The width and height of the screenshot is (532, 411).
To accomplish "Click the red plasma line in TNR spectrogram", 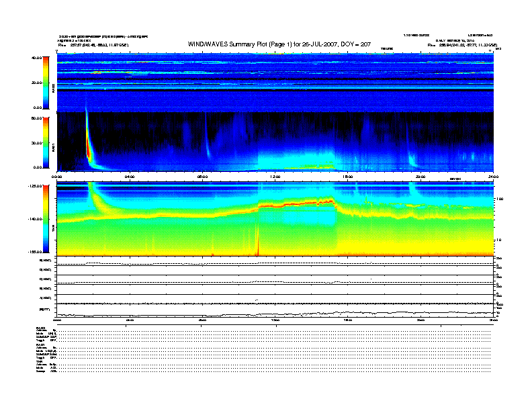I will (296, 203).
